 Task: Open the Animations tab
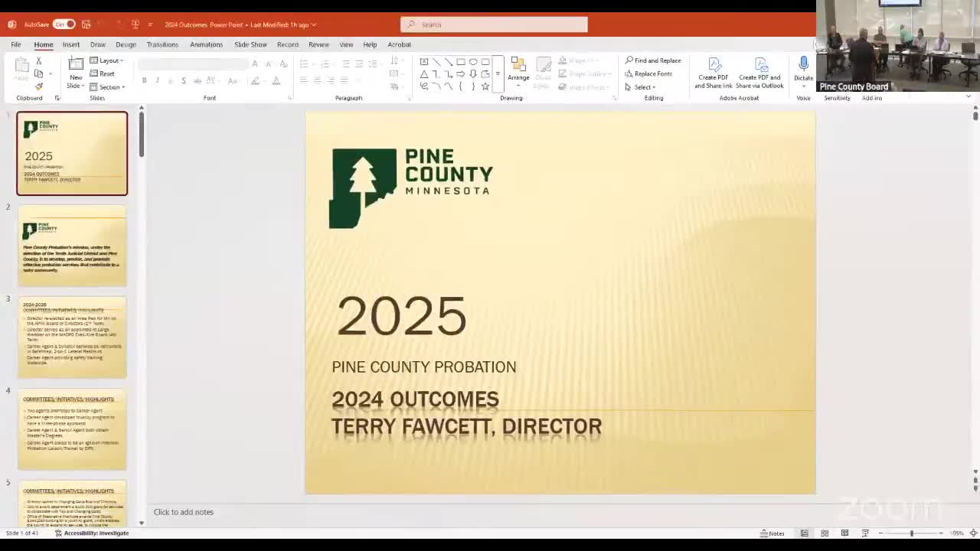tap(206, 44)
